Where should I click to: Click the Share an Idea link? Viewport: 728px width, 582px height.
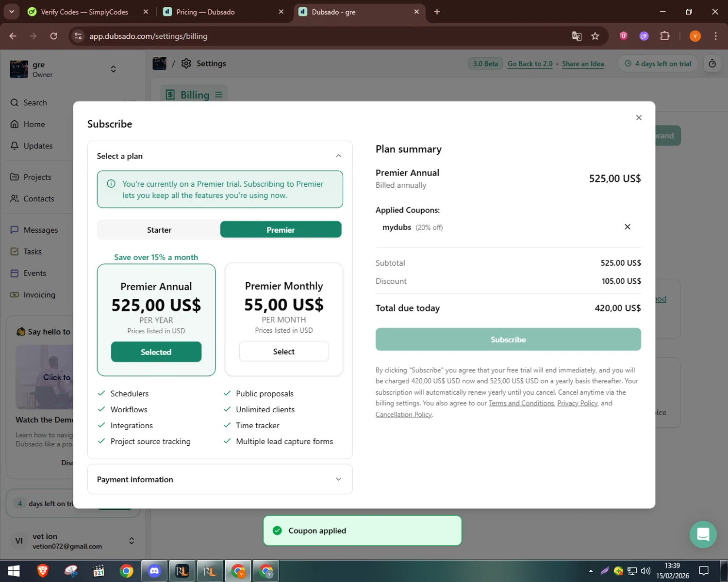click(x=583, y=64)
